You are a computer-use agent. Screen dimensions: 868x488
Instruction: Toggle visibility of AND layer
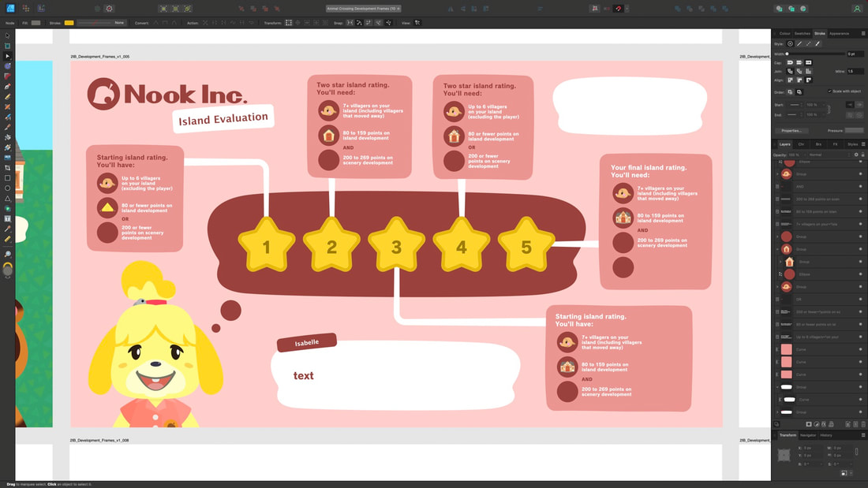860,187
